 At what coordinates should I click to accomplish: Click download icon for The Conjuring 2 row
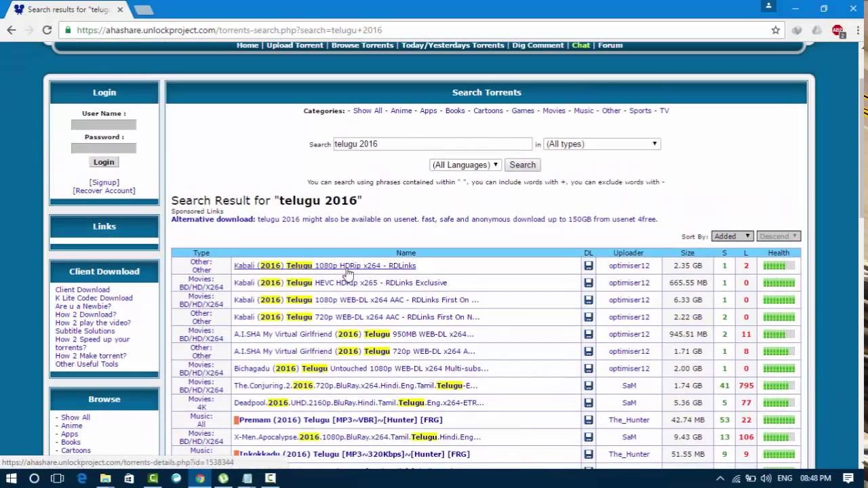(x=588, y=386)
